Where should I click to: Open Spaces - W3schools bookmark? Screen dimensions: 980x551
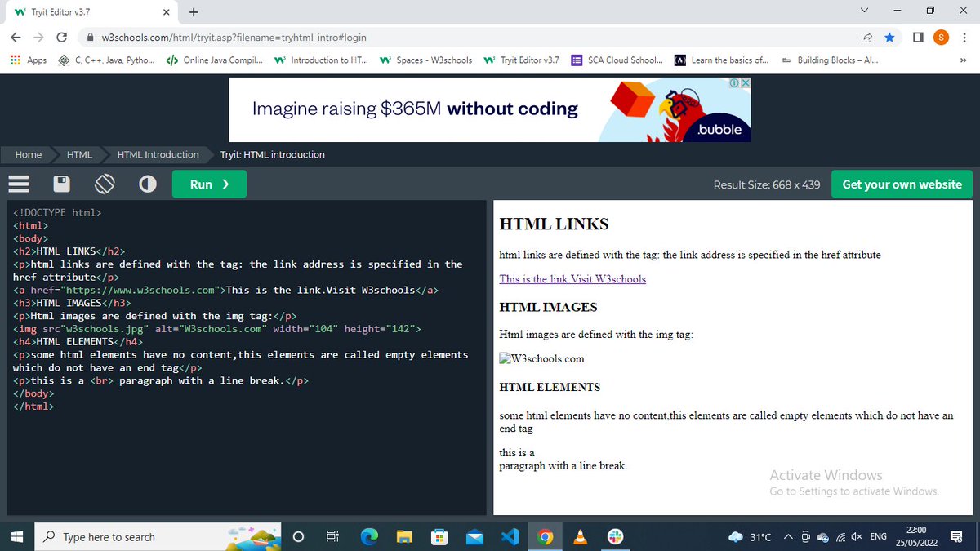(x=425, y=60)
